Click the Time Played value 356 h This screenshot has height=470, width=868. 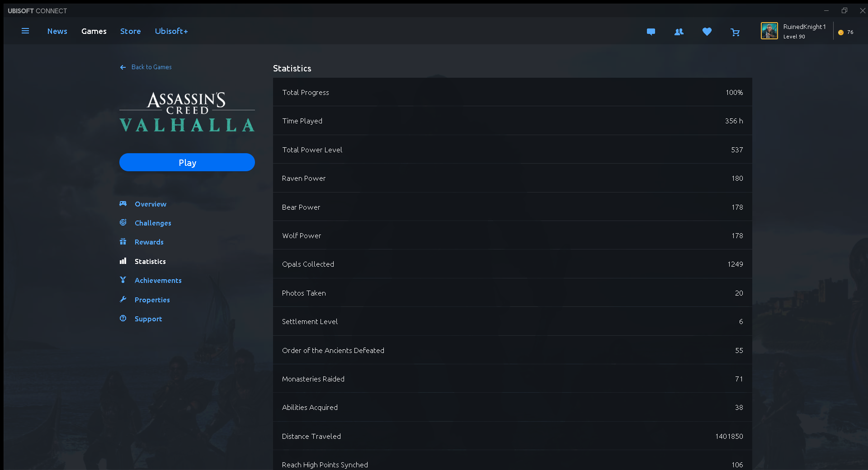[734, 121]
